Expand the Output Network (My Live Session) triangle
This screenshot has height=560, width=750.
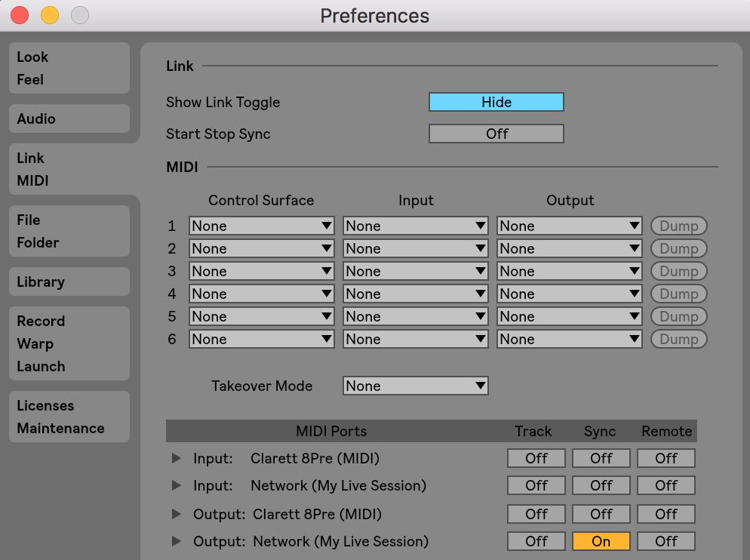[x=177, y=541]
